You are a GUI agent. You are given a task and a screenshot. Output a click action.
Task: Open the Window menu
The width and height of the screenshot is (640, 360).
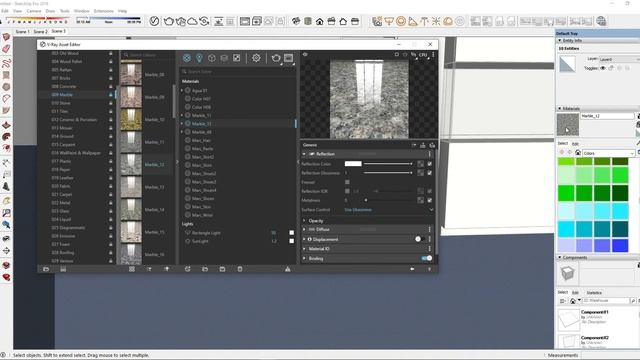[x=82, y=11]
